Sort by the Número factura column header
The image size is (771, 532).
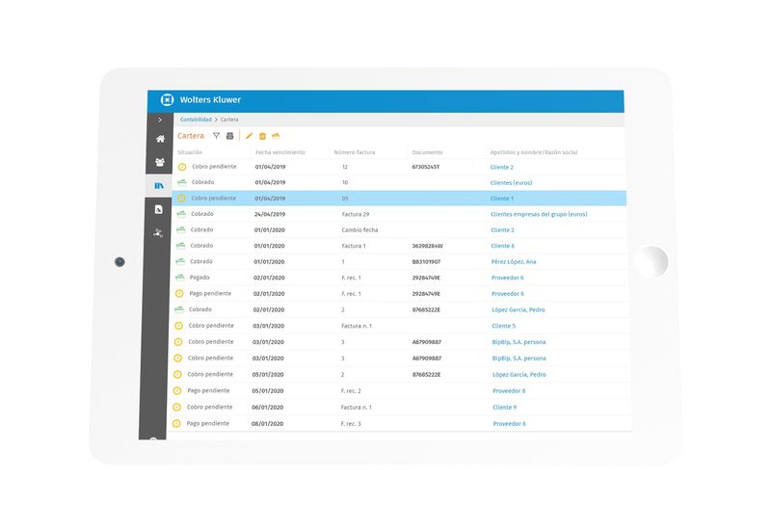pos(355,152)
